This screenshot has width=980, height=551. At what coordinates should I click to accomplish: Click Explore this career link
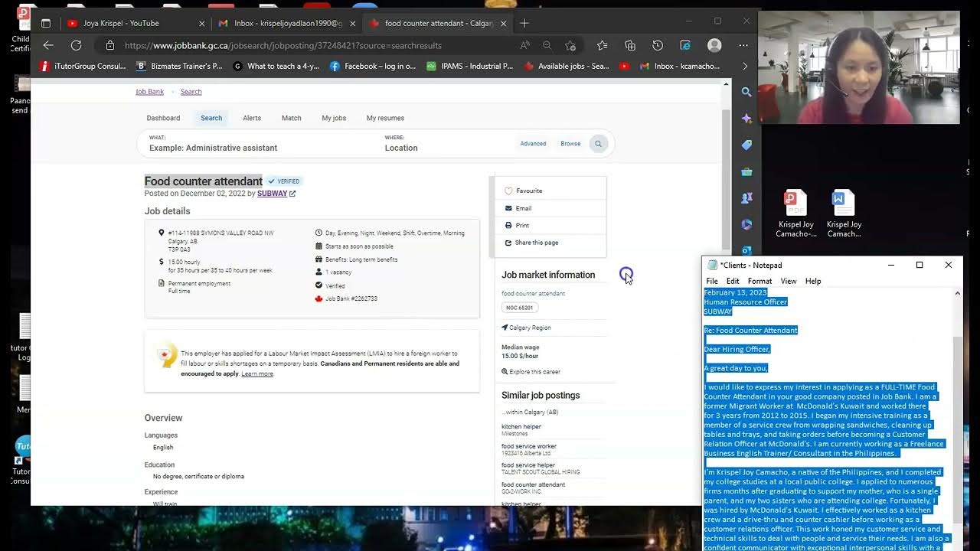coord(531,371)
